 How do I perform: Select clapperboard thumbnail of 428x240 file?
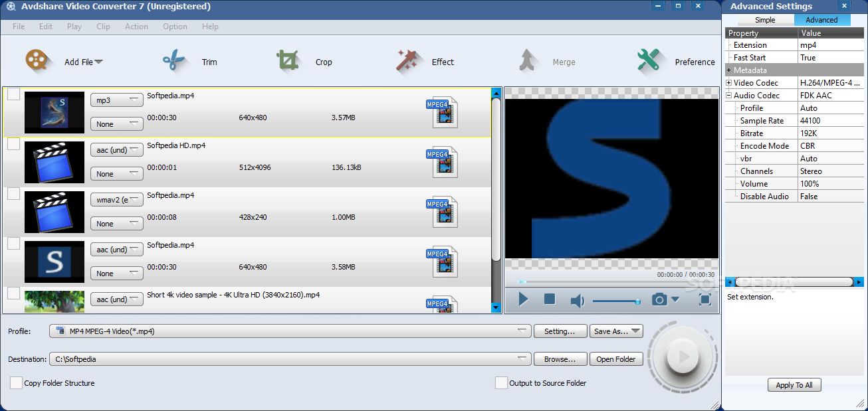point(54,212)
